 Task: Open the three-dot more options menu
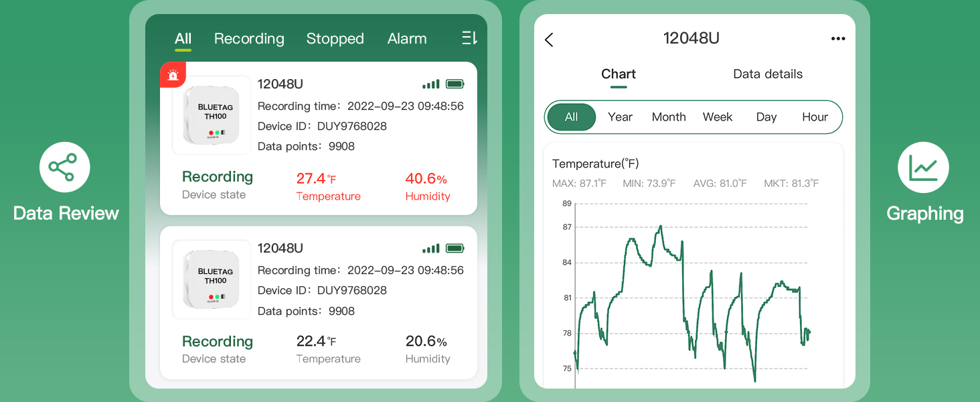837,39
